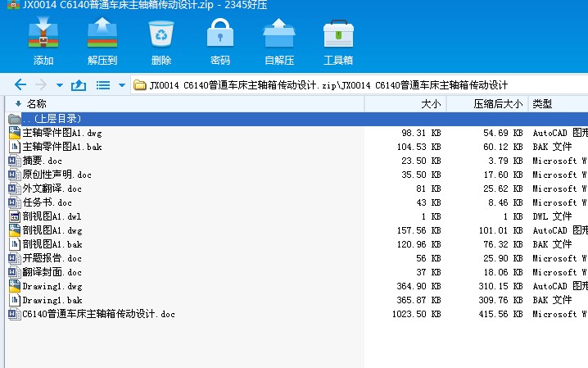Click the 1023.50 KB size cell
Viewport: 588px width, 368px height.
click(x=417, y=314)
